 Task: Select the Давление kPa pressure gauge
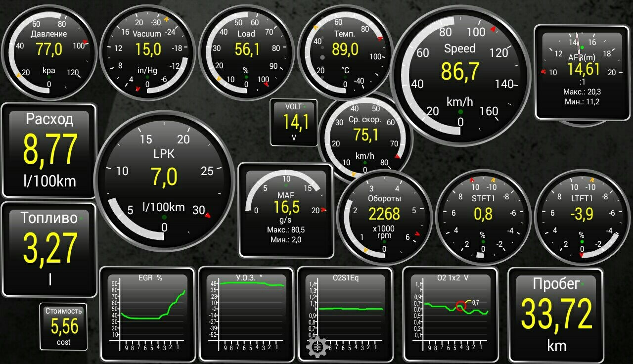pos(49,51)
